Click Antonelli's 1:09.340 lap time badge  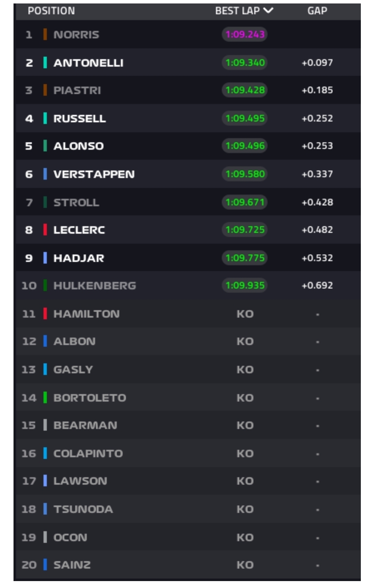click(245, 63)
